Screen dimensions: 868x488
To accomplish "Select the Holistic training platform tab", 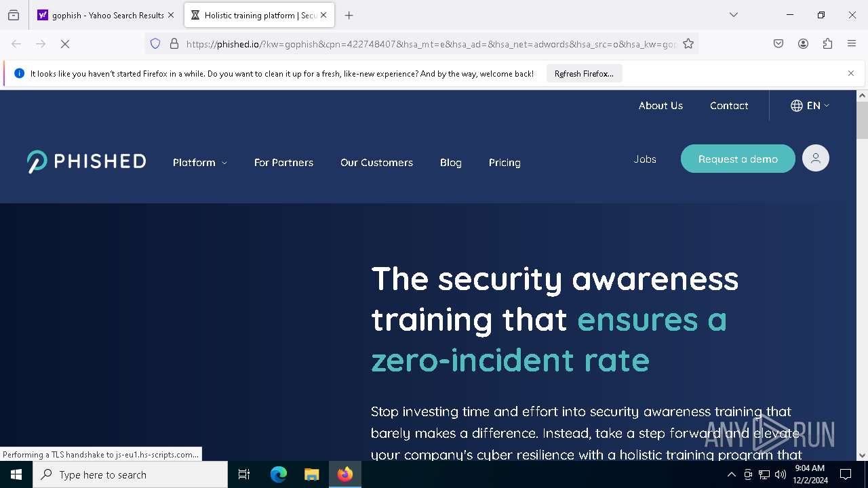I will (x=258, y=15).
